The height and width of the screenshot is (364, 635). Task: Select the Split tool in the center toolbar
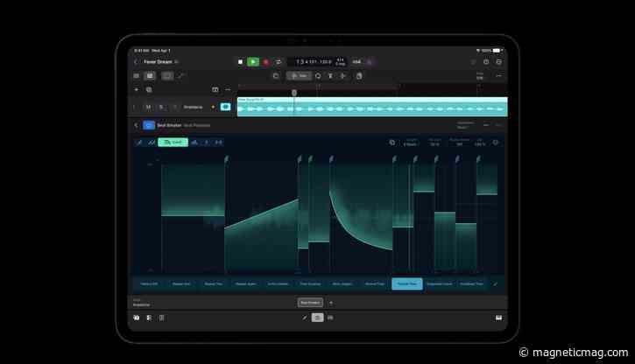point(330,75)
